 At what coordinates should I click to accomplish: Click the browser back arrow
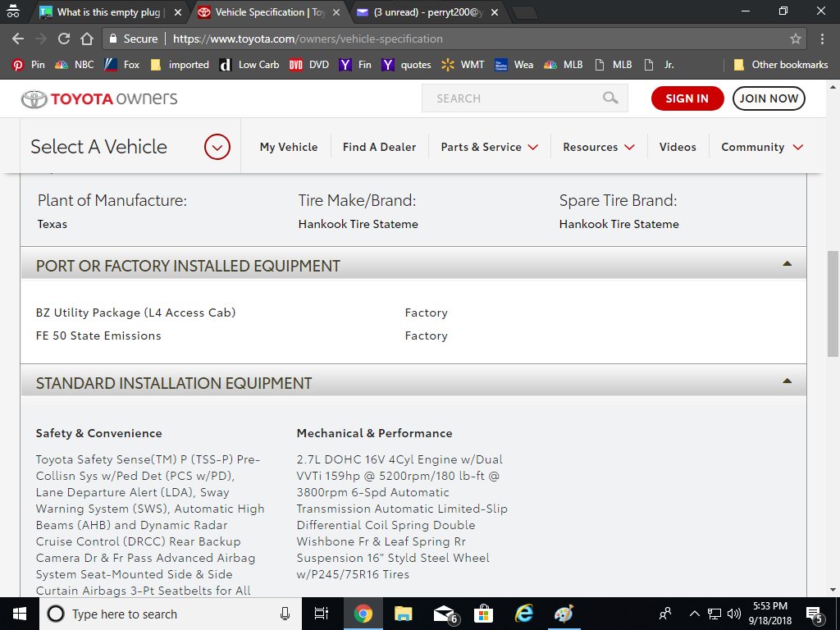(18, 39)
